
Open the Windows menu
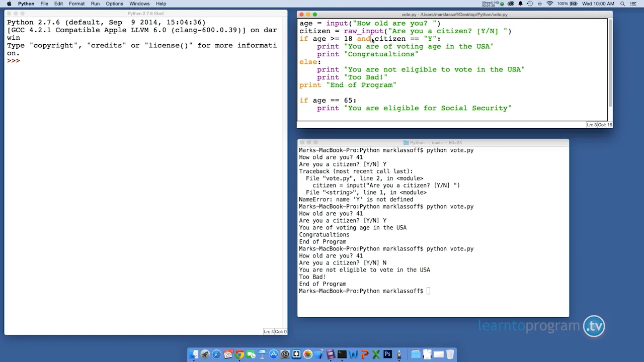click(139, 4)
